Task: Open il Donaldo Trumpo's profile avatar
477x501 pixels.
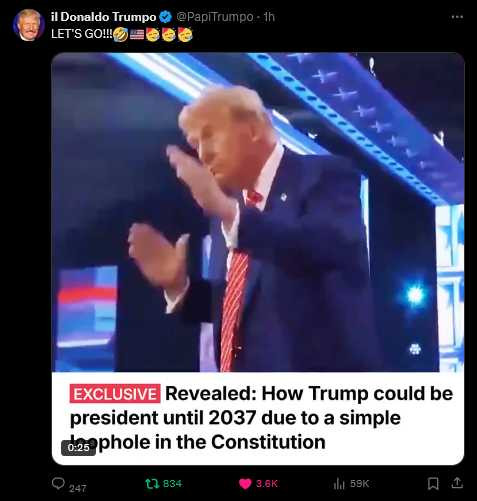Action: pyautogui.click(x=29, y=25)
